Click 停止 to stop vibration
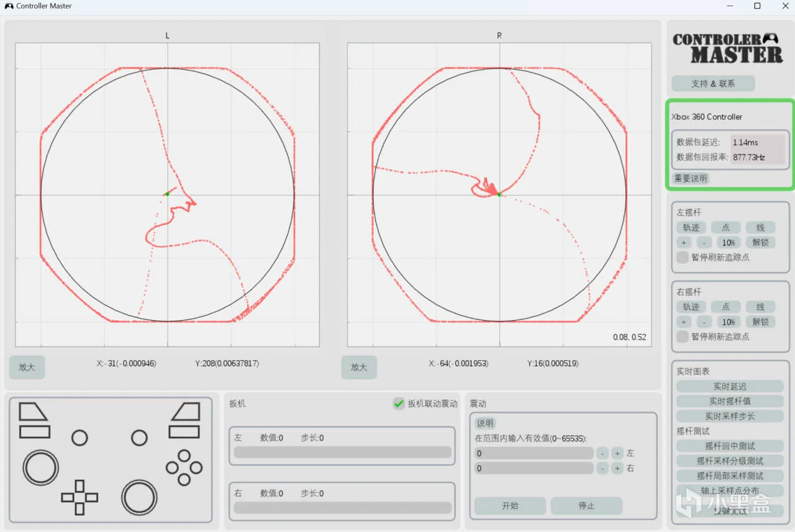Screen dimensions: 795x532 click(586, 506)
